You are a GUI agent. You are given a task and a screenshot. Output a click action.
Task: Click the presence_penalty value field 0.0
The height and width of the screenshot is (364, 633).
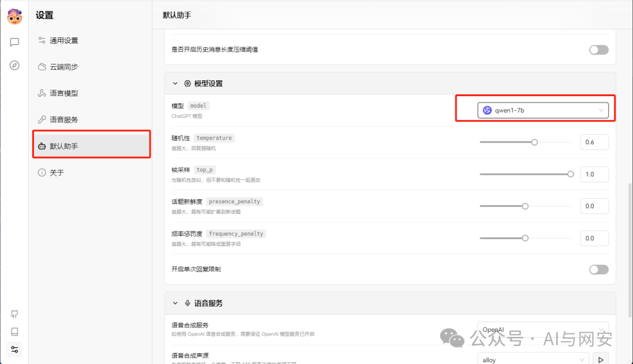[x=594, y=206]
